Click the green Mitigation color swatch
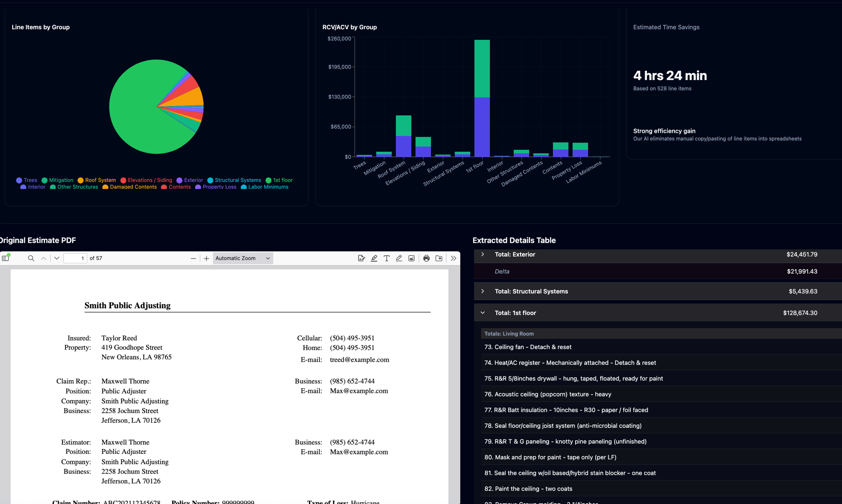 [x=45, y=180]
